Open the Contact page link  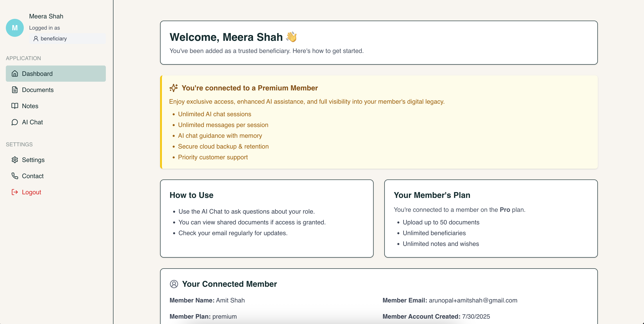[33, 176]
